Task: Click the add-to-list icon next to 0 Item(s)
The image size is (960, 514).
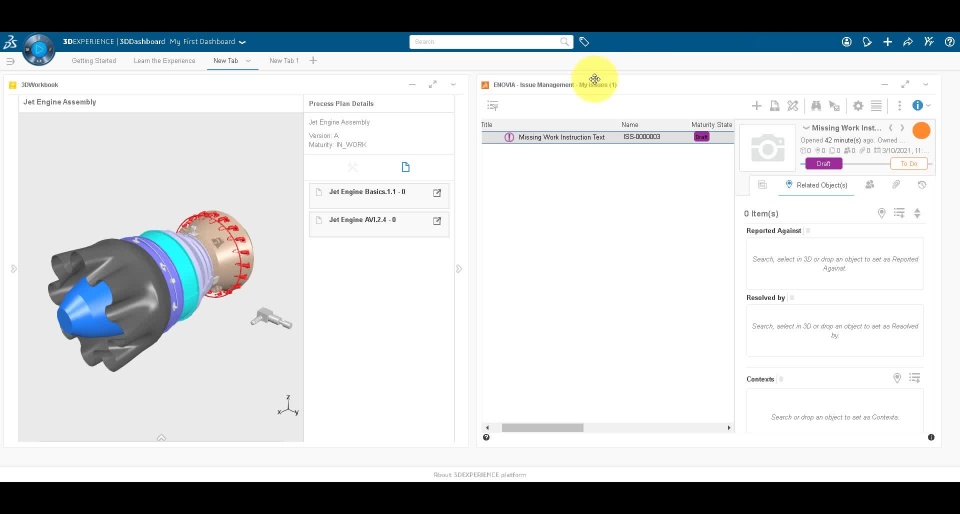Action: point(899,213)
